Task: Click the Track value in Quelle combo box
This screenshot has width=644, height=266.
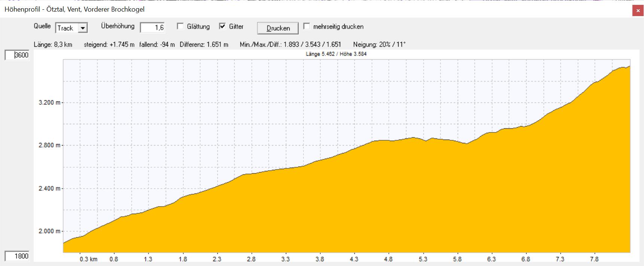Action: 66,28
